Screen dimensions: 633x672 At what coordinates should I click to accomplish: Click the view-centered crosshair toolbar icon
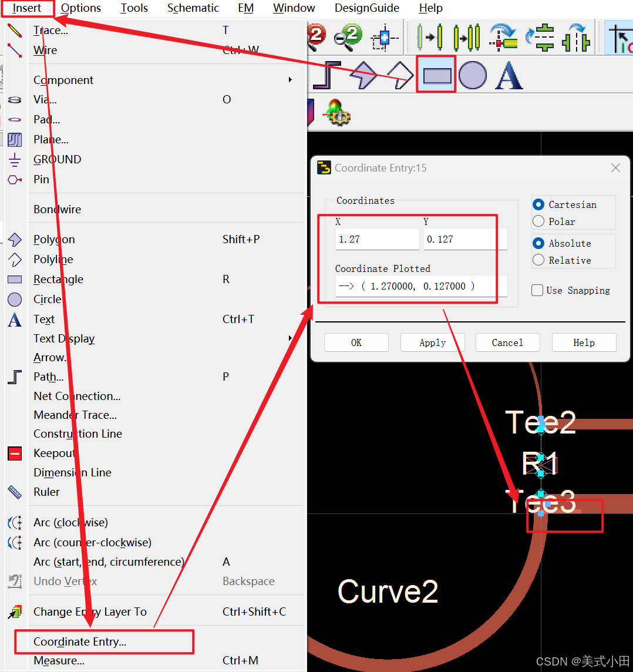(x=384, y=37)
